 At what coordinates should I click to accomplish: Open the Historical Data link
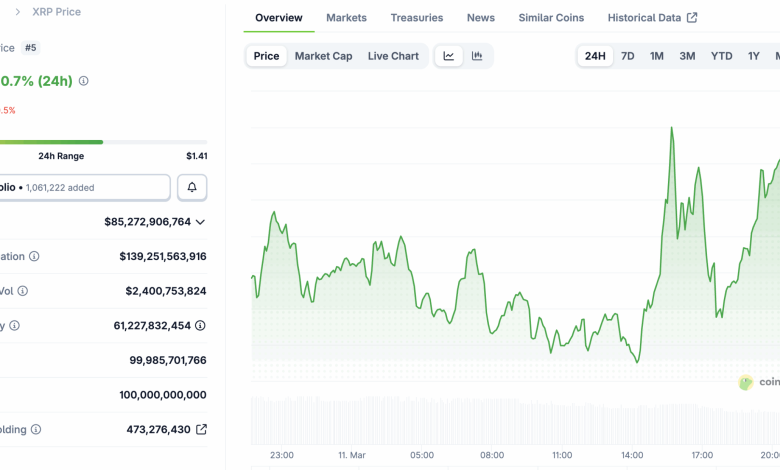point(651,18)
